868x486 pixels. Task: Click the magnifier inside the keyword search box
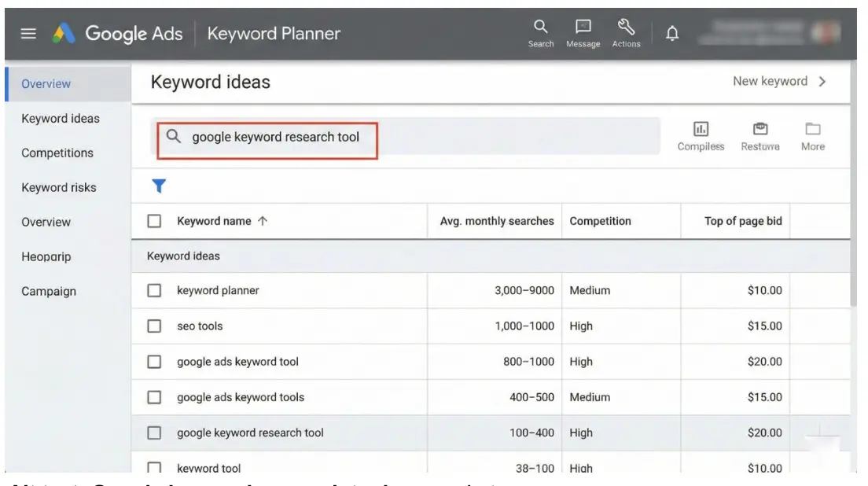pyautogui.click(x=173, y=136)
